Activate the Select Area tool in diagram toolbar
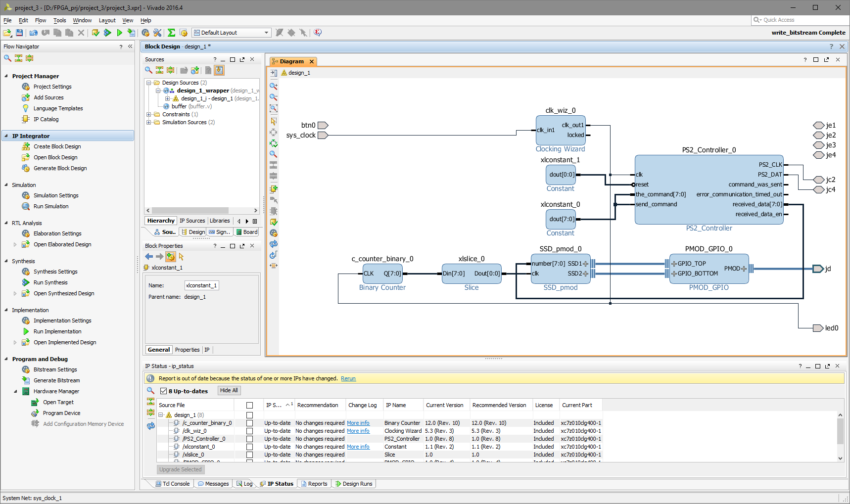The height and width of the screenshot is (504, 850). [x=273, y=121]
